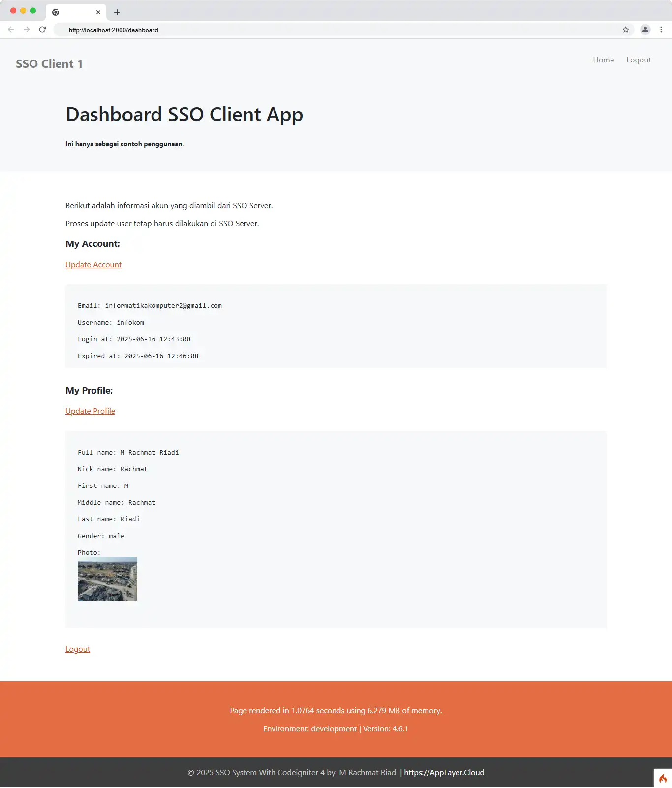
Task: Click the My Profile: heading
Action: coord(89,391)
